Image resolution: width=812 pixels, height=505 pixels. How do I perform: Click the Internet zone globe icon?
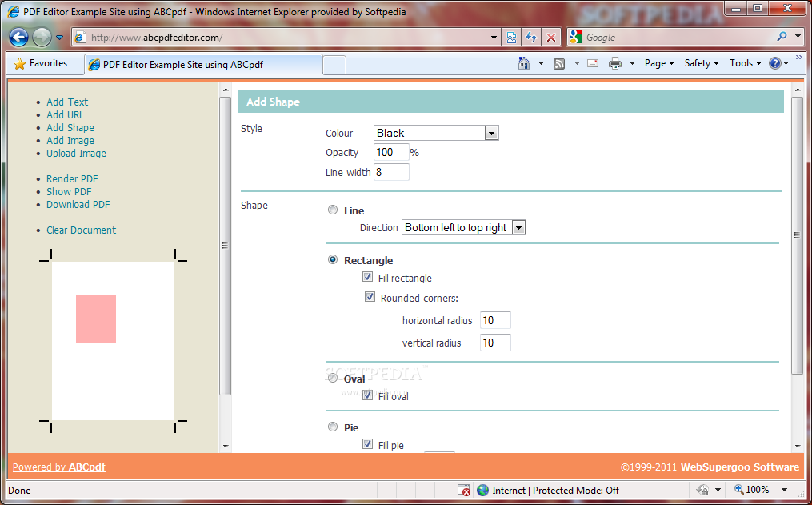482,490
